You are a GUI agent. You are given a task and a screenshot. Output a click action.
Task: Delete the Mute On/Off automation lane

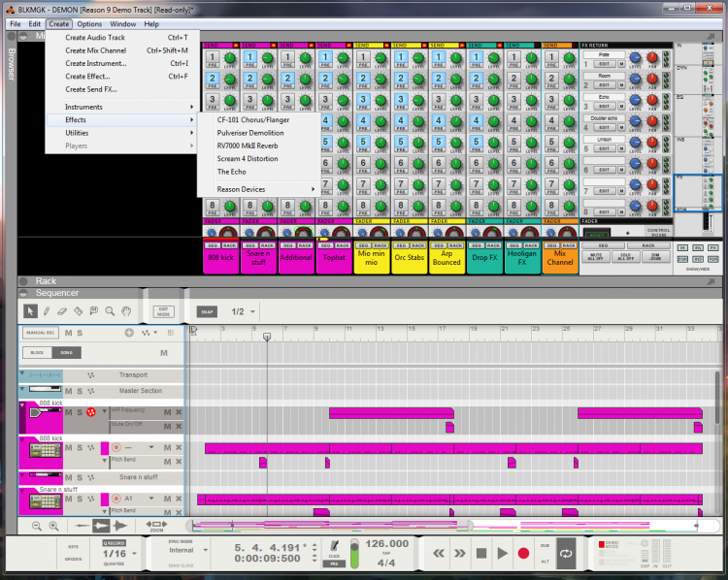[x=179, y=426]
